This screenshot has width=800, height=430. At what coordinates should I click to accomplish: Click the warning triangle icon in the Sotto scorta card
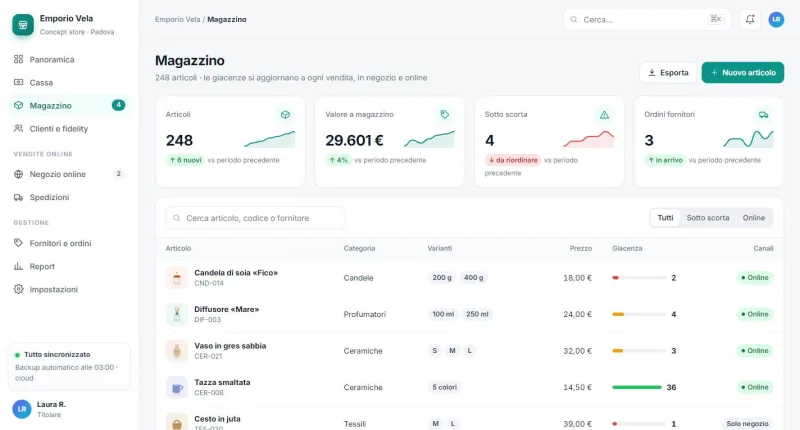tap(604, 115)
